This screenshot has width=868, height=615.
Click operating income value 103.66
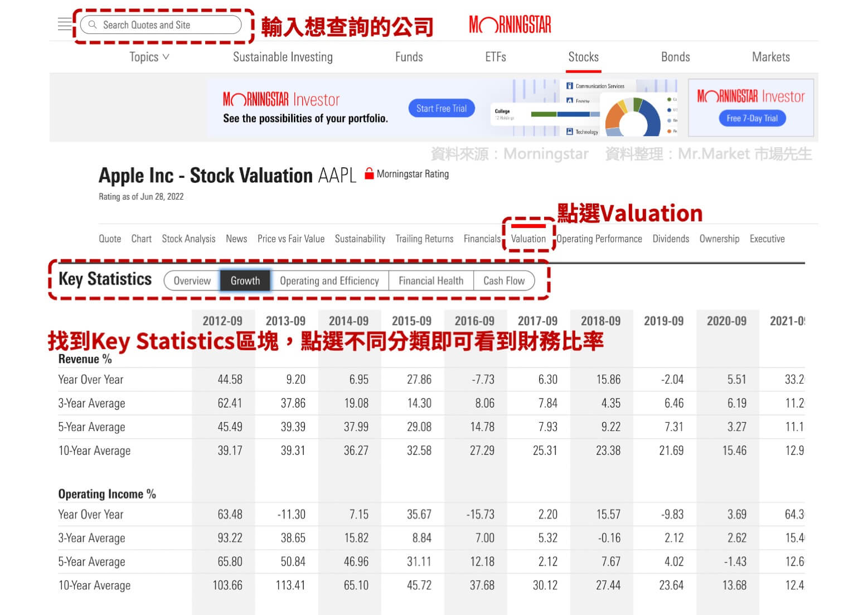tap(227, 585)
